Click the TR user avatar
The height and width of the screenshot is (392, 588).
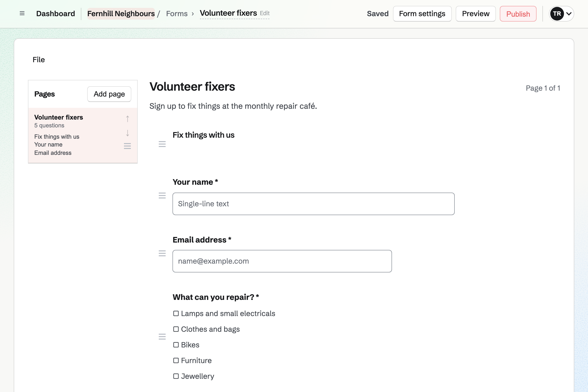[x=557, y=13]
